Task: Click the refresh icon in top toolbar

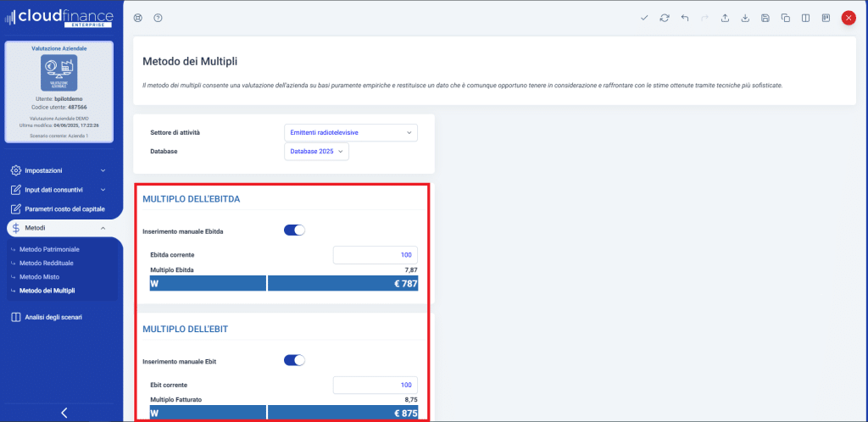Action: 665,18
